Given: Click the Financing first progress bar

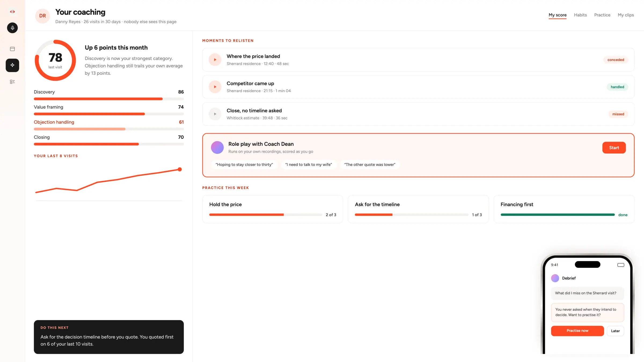Looking at the screenshot, I should (558, 215).
